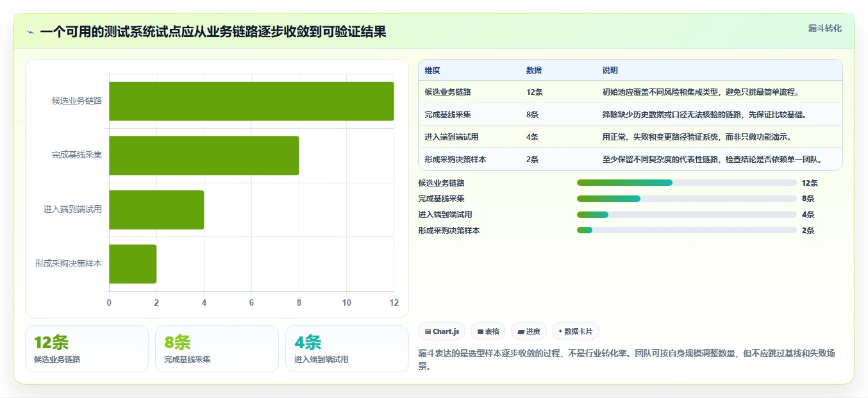Click the 完成基线采集 chart bar

204,155
